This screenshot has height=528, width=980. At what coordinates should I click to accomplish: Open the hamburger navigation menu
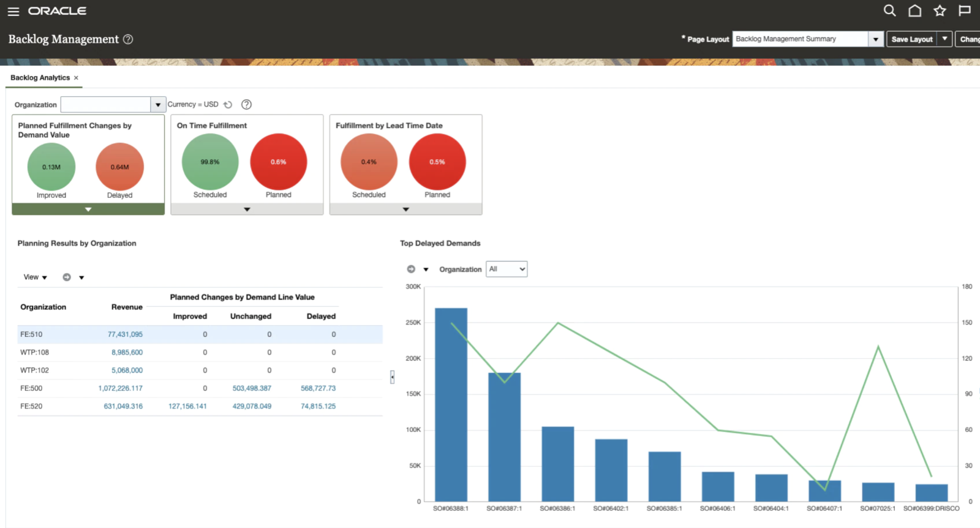(x=13, y=12)
